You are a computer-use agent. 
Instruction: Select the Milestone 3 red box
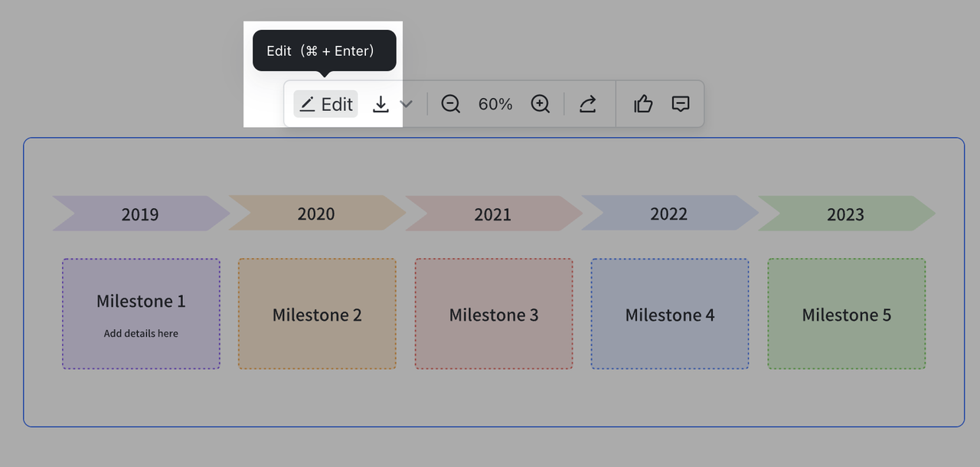[x=494, y=314]
